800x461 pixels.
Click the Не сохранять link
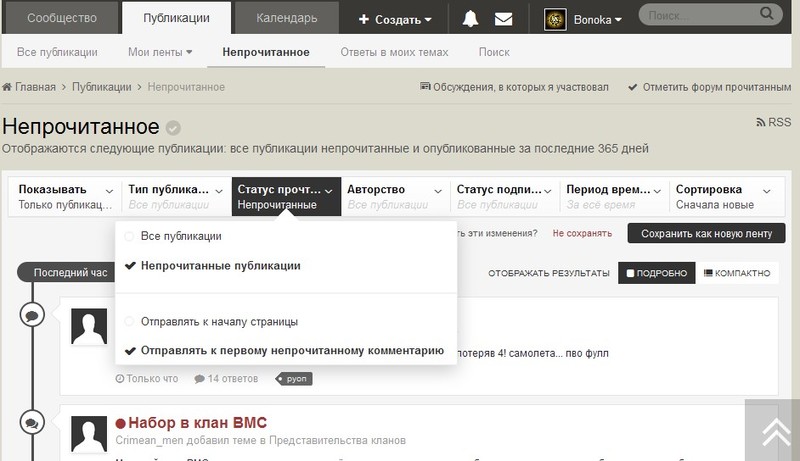[582, 234]
